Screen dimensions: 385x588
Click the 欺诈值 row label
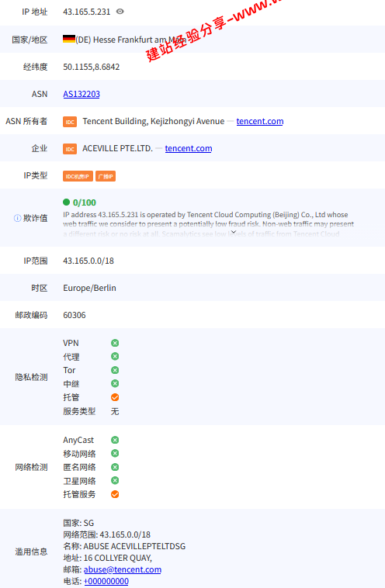(35, 218)
